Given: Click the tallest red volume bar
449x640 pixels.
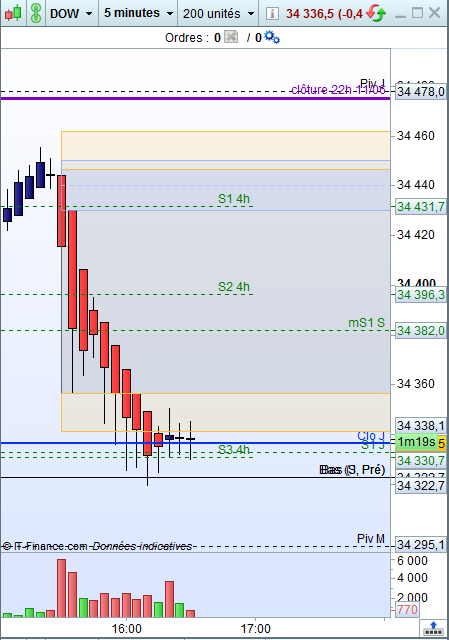Looking at the screenshot, I should (62, 588).
